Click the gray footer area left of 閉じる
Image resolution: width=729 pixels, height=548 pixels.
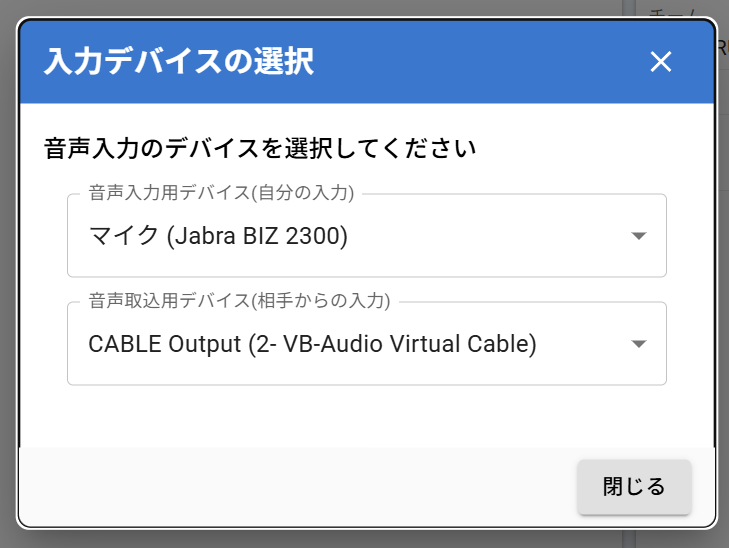pos(300,487)
